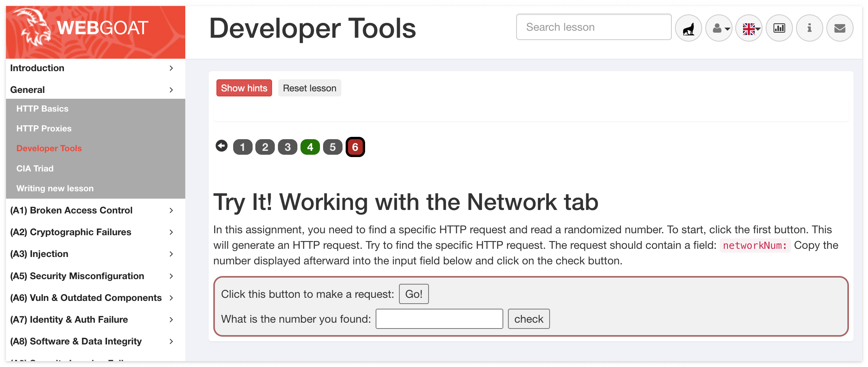Select (A5) Security Misconfiguration label
868x367 pixels.
(77, 276)
